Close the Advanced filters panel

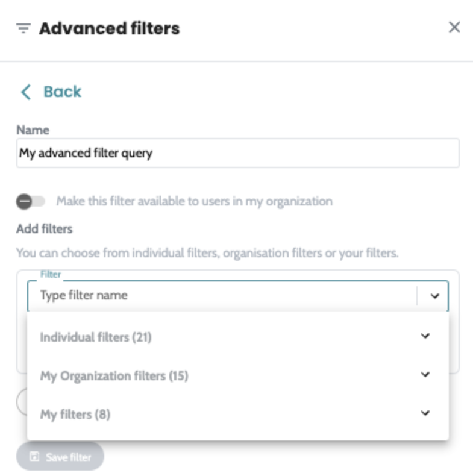tap(454, 27)
